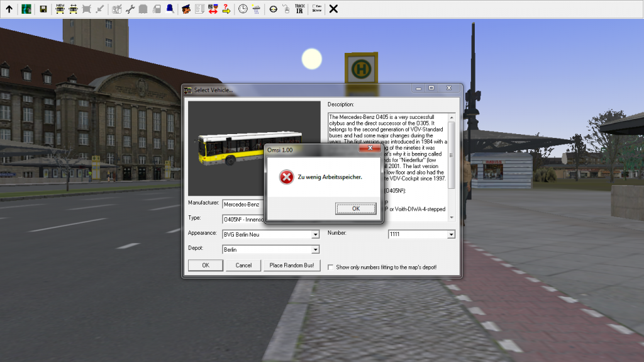Click the up arrow toolbar icon

pos(9,9)
